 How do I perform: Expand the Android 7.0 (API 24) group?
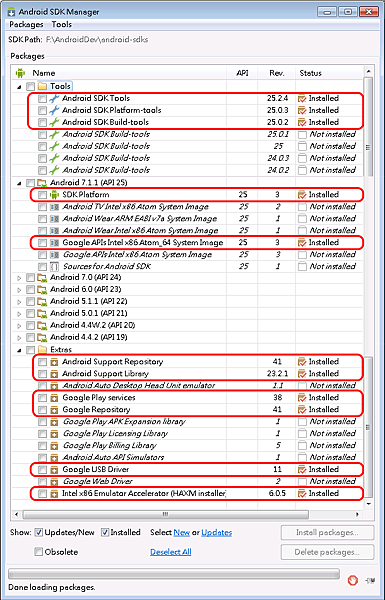(20, 278)
